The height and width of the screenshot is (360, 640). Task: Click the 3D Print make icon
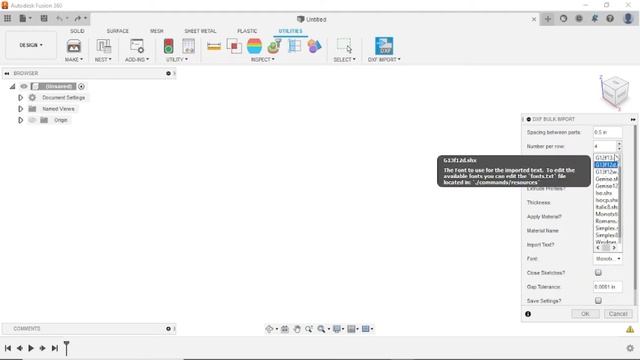click(74, 46)
